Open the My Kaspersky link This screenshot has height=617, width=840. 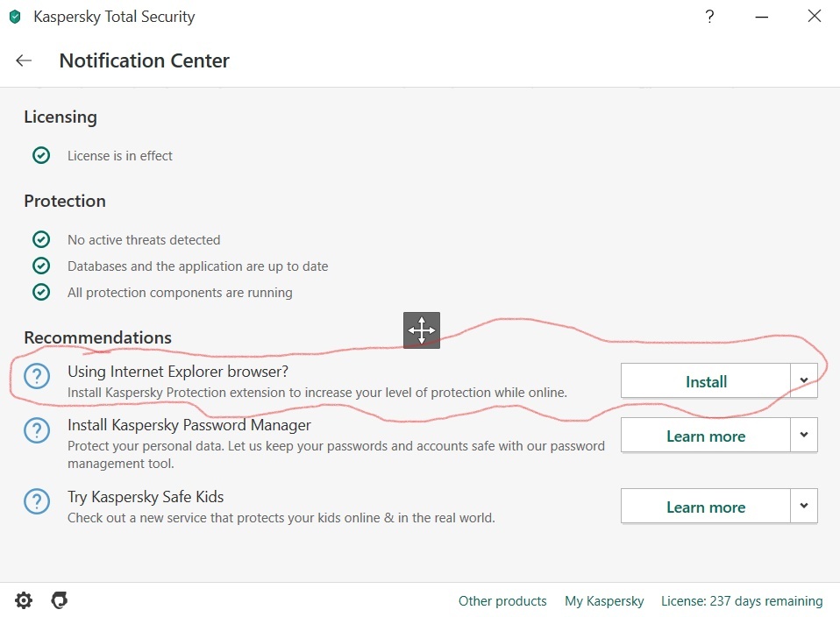pyautogui.click(x=604, y=601)
